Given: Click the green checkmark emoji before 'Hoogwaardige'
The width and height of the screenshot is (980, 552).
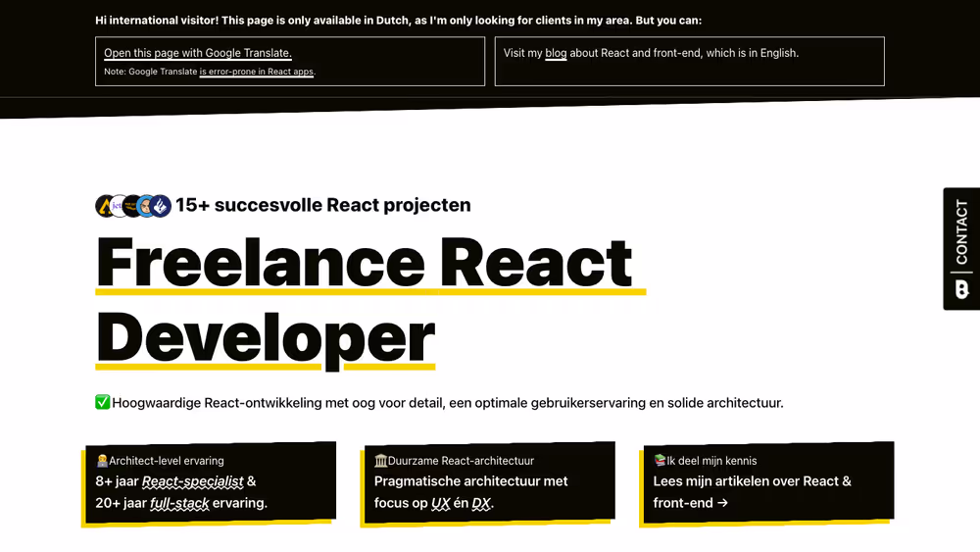Looking at the screenshot, I should [x=103, y=402].
